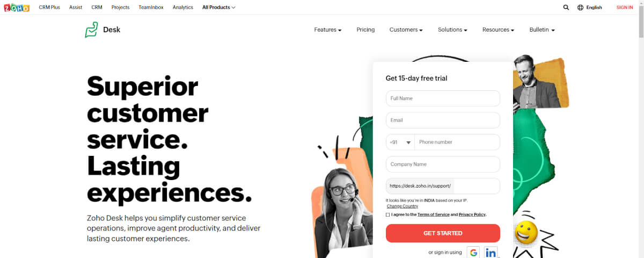Tick the Terms of Service agreement checkbox

[388, 214]
